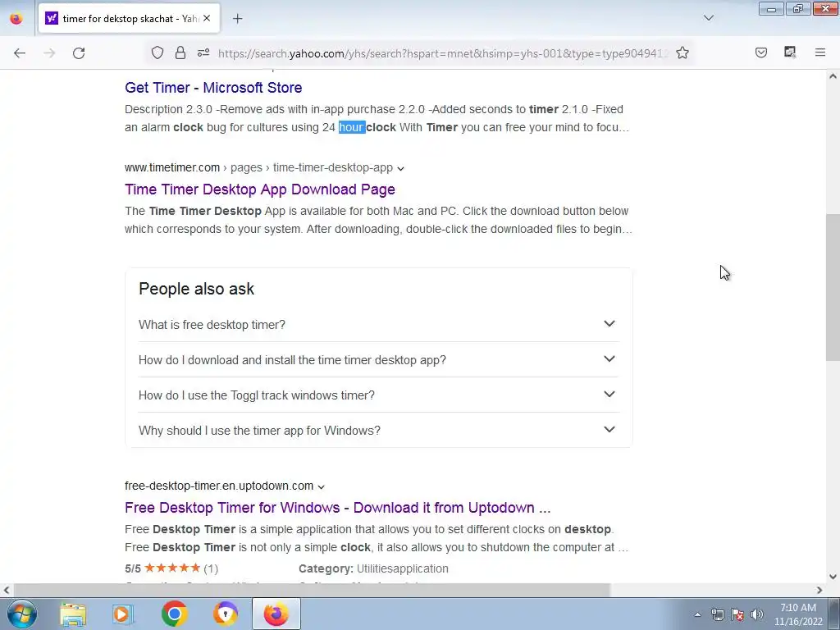Screen dimensions: 840x630
Task: Click the "People also ask" heading
Action: click(197, 289)
